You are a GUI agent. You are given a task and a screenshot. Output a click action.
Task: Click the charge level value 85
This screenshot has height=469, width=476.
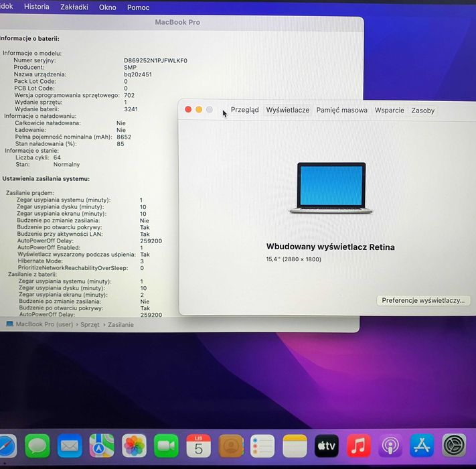121,144
